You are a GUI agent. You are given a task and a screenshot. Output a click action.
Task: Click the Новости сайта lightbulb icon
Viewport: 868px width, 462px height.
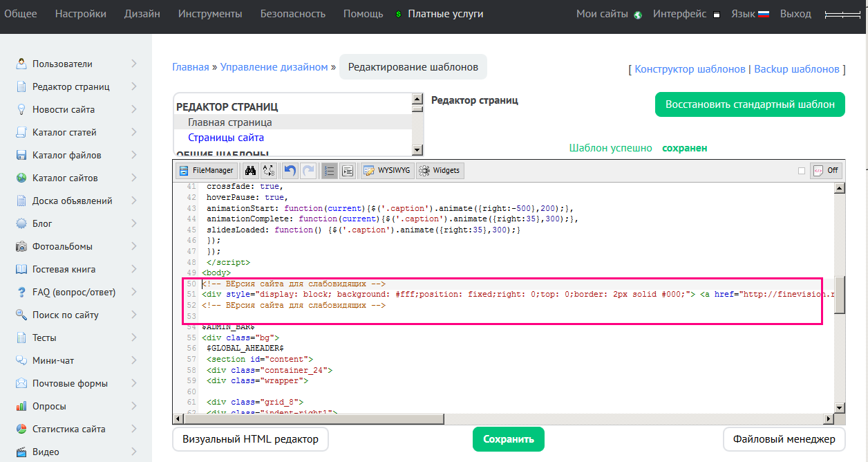(21, 109)
